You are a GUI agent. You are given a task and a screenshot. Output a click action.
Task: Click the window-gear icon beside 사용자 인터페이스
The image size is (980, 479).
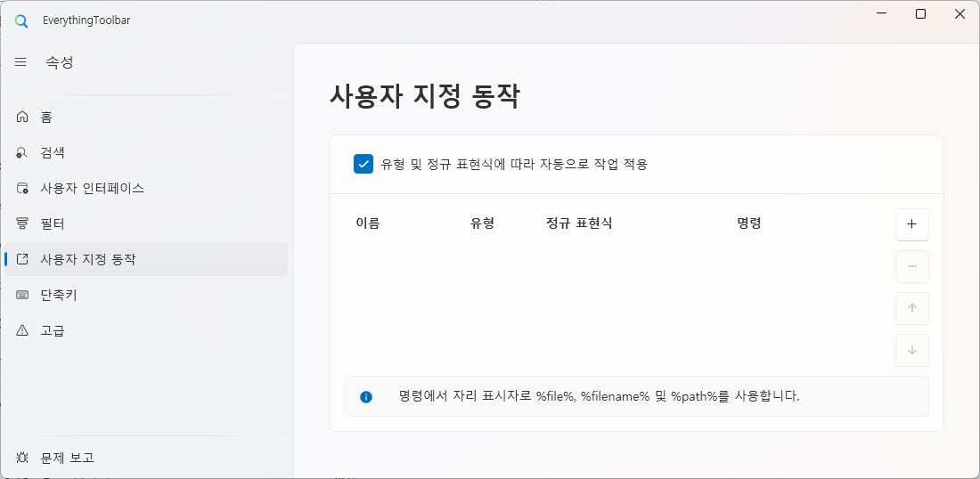click(22, 188)
